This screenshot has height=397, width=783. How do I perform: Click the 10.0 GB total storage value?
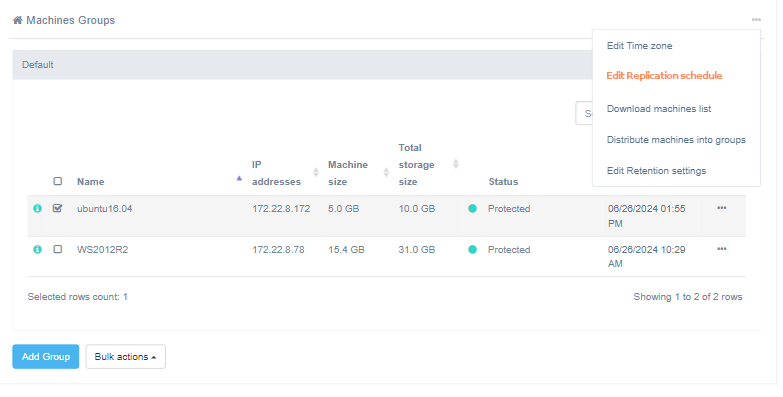click(416, 209)
